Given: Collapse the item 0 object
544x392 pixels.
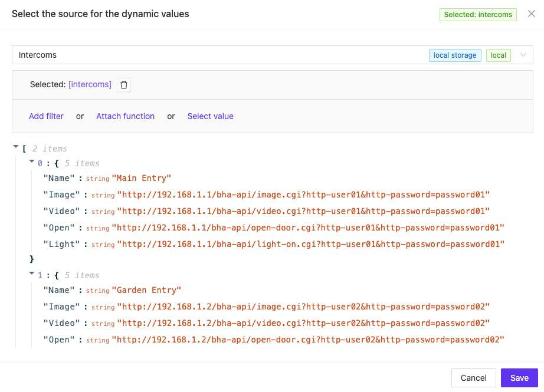Looking at the screenshot, I should (32, 162).
